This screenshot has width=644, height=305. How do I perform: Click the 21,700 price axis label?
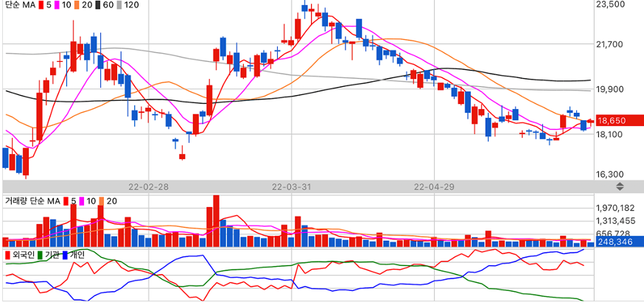(610, 44)
